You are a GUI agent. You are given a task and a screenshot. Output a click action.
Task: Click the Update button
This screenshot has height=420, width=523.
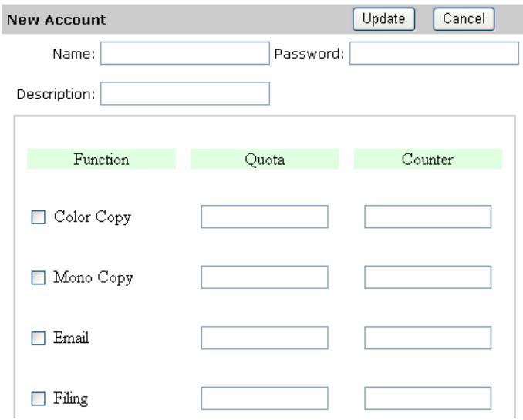[383, 19]
